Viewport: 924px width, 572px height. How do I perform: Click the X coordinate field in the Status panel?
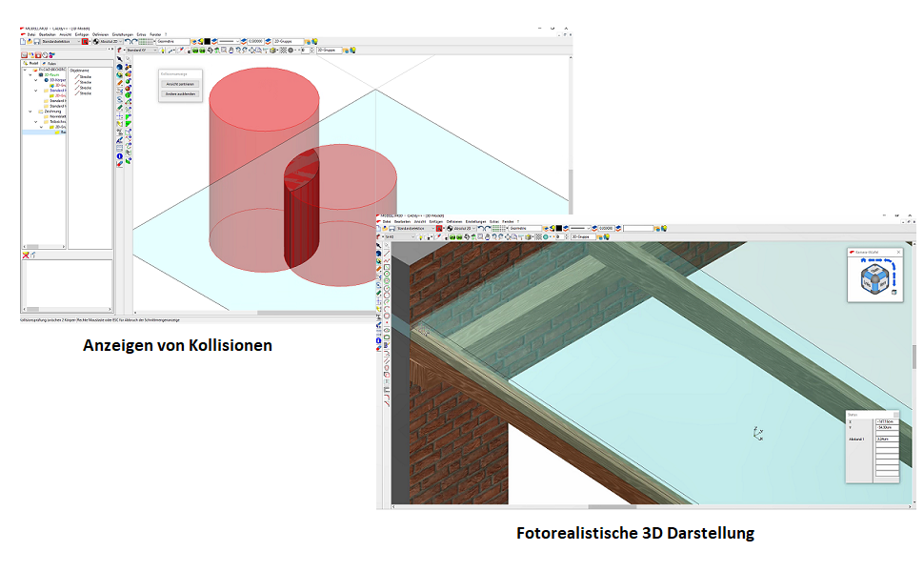pos(888,421)
